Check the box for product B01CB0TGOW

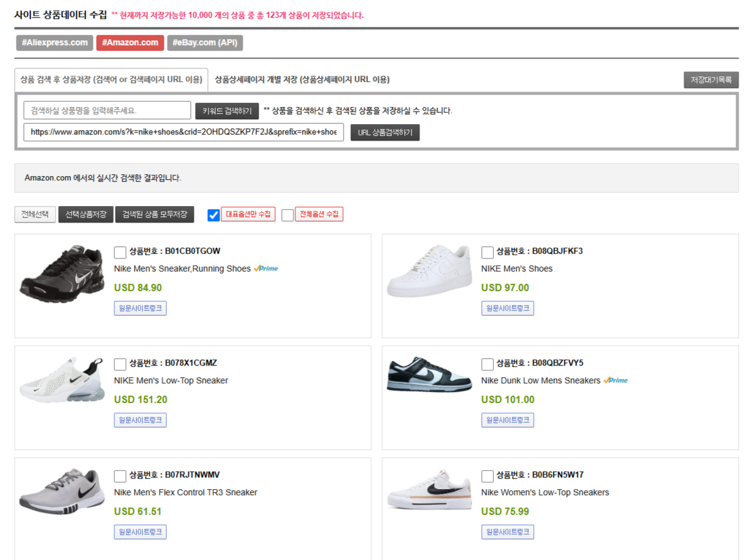[x=120, y=252]
